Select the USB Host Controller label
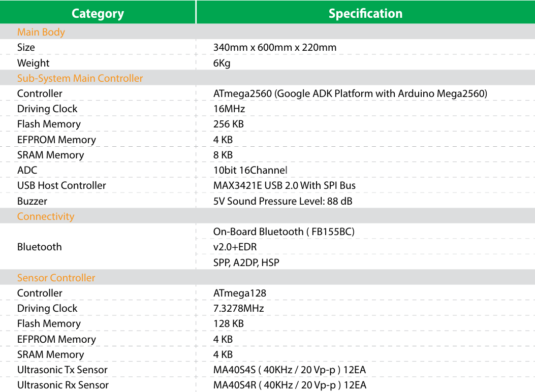535x392 pixels. 62,185
